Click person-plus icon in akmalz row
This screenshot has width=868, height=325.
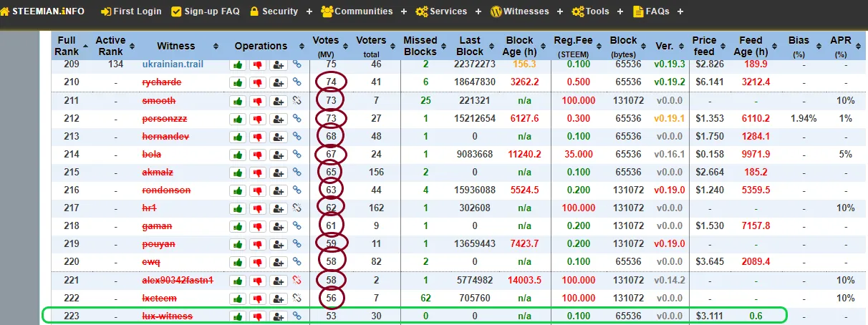pyautogui.click(x=279, y=173)
